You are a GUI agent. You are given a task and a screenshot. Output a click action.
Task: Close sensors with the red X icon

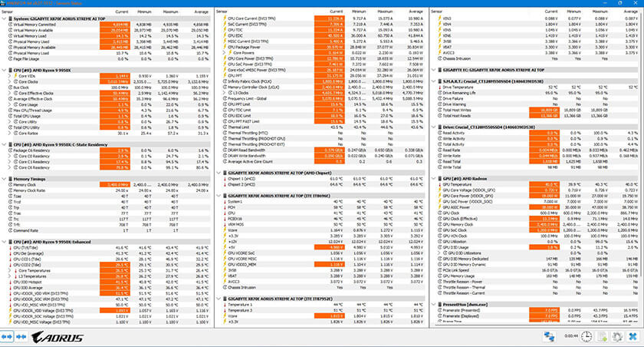pyautogui.click(x=634, y=337)
